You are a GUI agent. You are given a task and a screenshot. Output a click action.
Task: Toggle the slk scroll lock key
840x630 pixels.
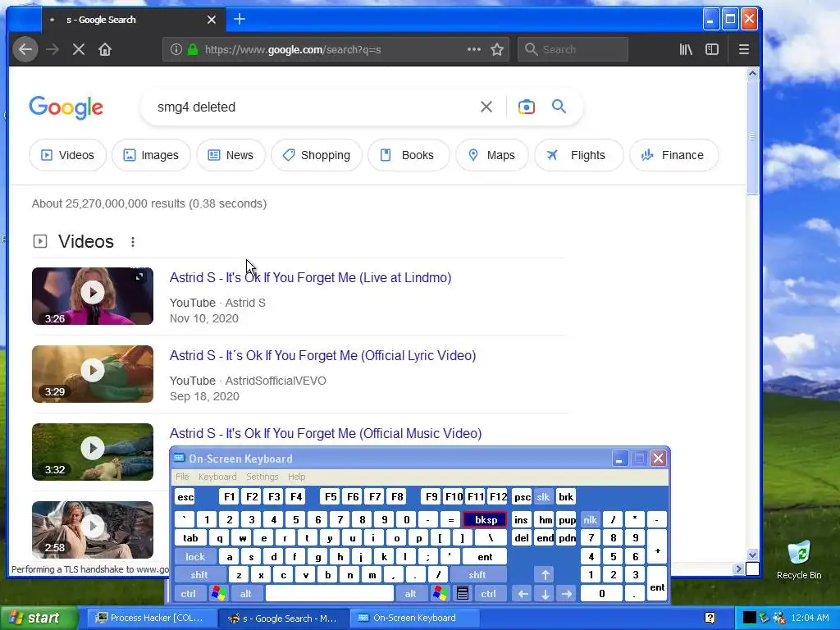point(543,497)
